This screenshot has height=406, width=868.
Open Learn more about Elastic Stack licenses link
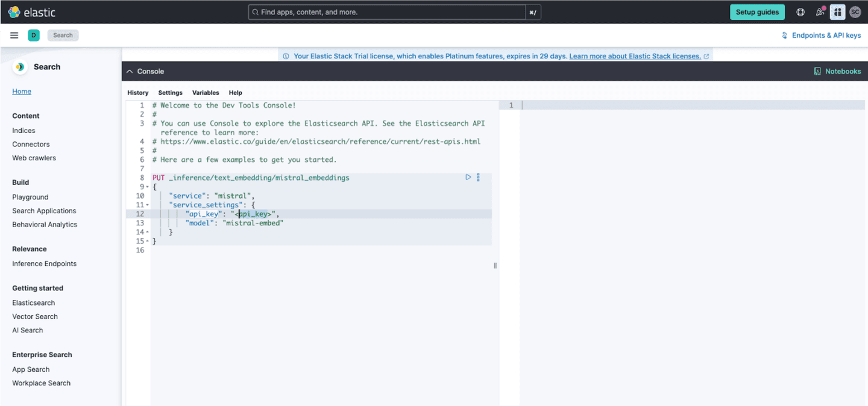(x=635, y=56)
